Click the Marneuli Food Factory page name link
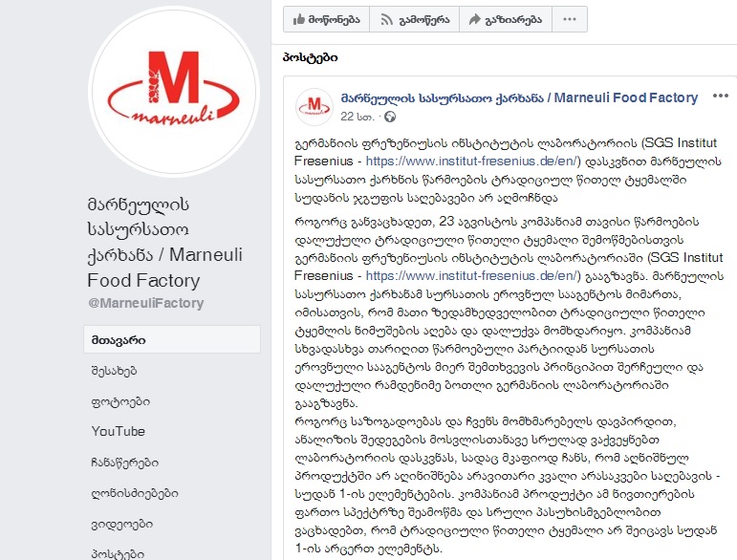 519,97
